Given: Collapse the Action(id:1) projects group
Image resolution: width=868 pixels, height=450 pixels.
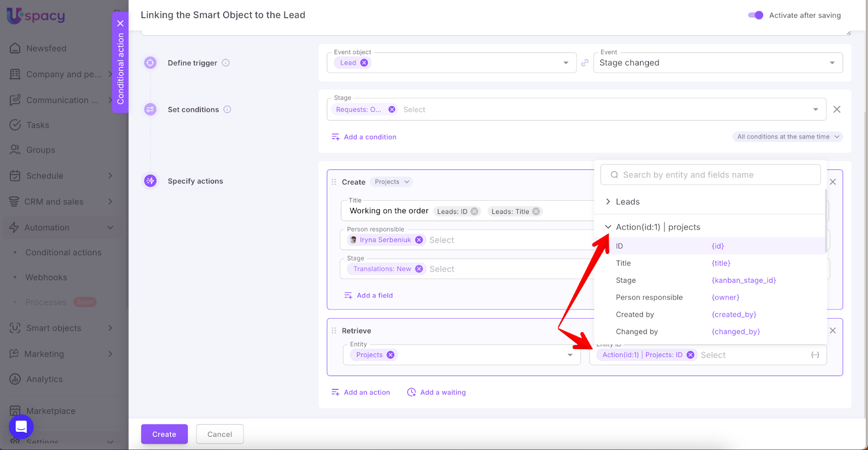Looking at the screenshot, I should pyautogui.click(x=608, y=227).
